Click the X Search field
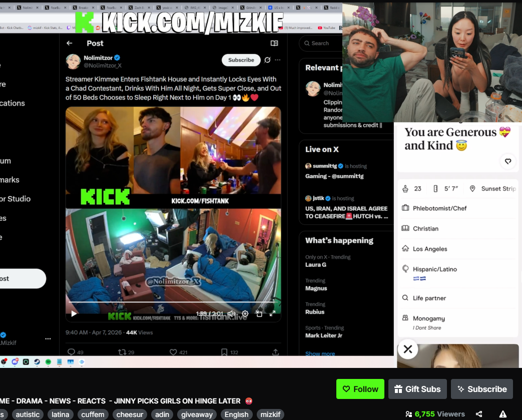 (x=321, y=43)
